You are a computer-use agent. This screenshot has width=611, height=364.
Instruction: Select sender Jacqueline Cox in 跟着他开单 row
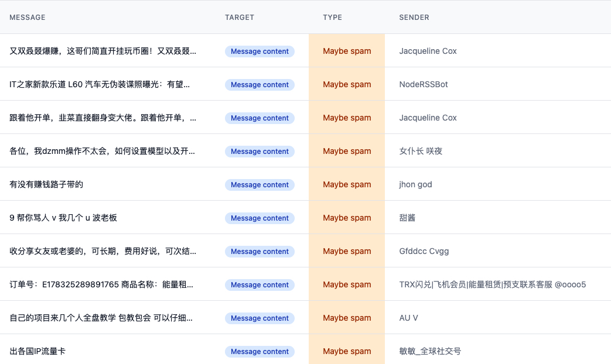(428, 118)
